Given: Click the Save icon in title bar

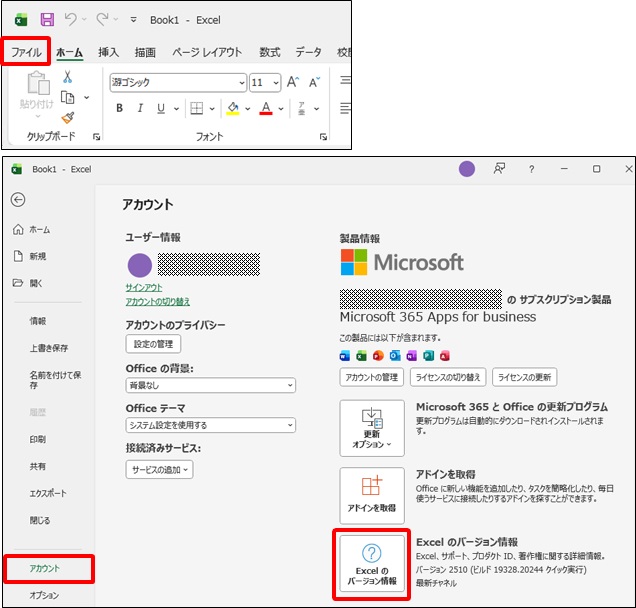Looking at the screenshot, I should pos(47,19).
